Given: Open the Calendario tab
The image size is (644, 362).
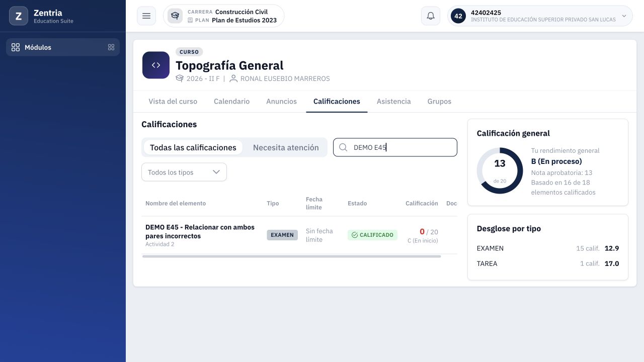Looking at the screenshot, I should click(x=231, y=102).
